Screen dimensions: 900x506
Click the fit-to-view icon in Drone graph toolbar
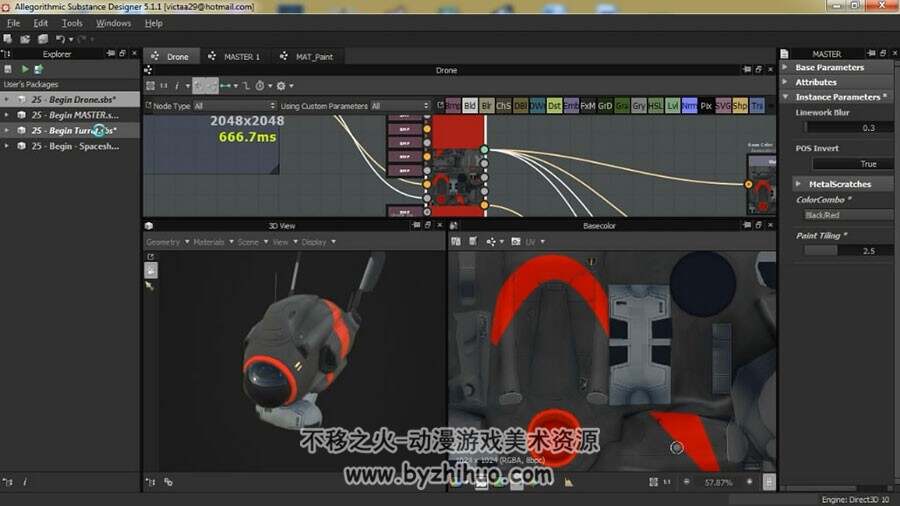(150, 85)
